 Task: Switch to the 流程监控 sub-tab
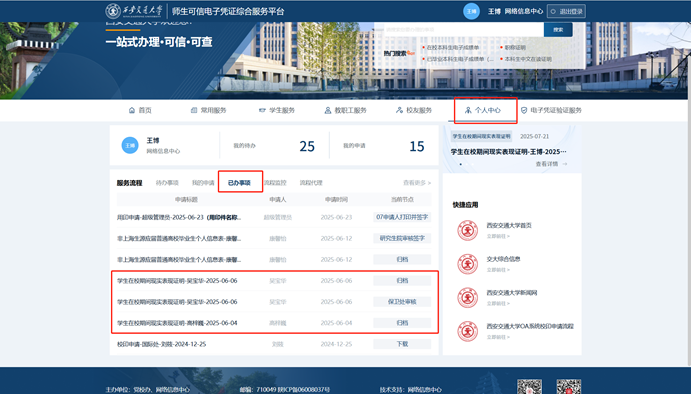tap(275, 182)
